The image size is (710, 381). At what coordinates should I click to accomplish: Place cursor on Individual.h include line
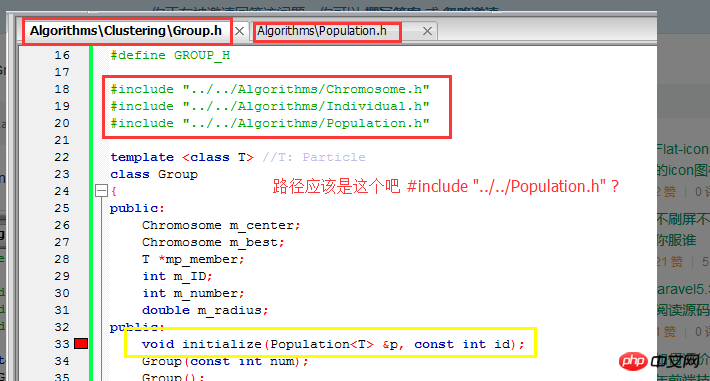(270, 106)
